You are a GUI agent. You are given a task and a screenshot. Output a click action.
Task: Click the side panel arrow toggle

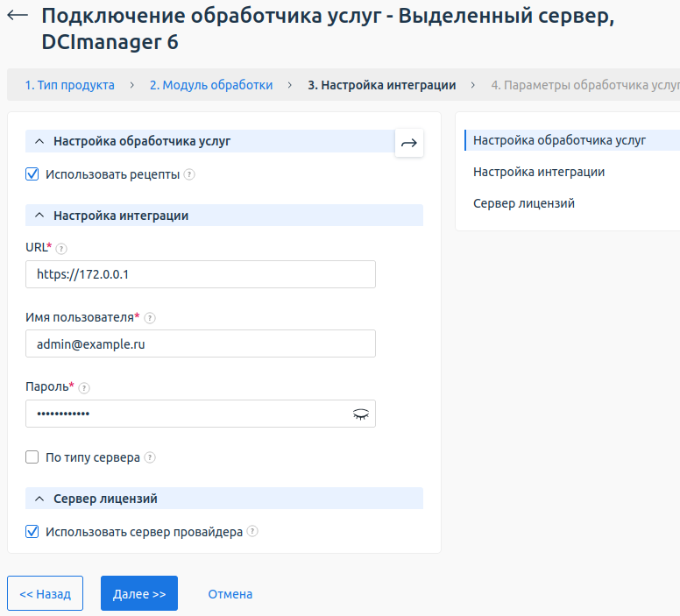(409, 142)
